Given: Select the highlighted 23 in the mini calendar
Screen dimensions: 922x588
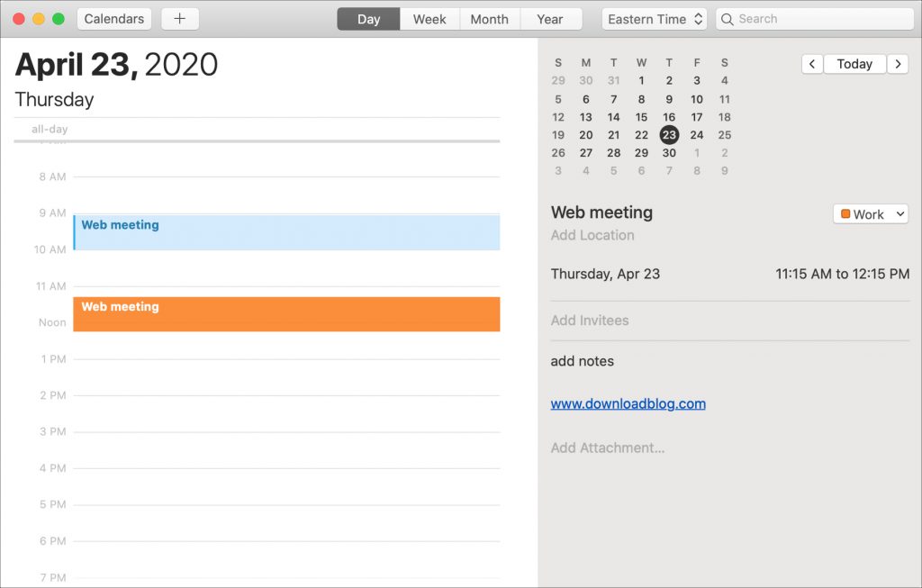Looking at the screenshot, I should [x=669, y=134].
